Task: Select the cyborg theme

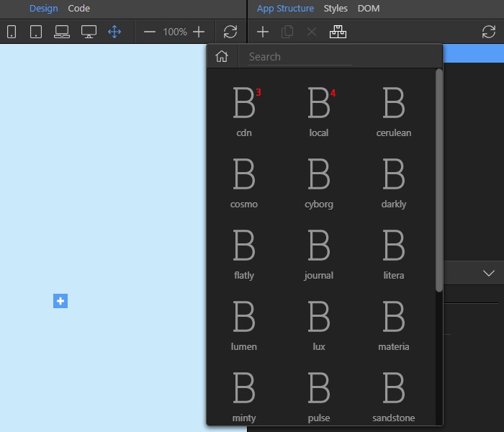Action: click(x=319, y=183)
